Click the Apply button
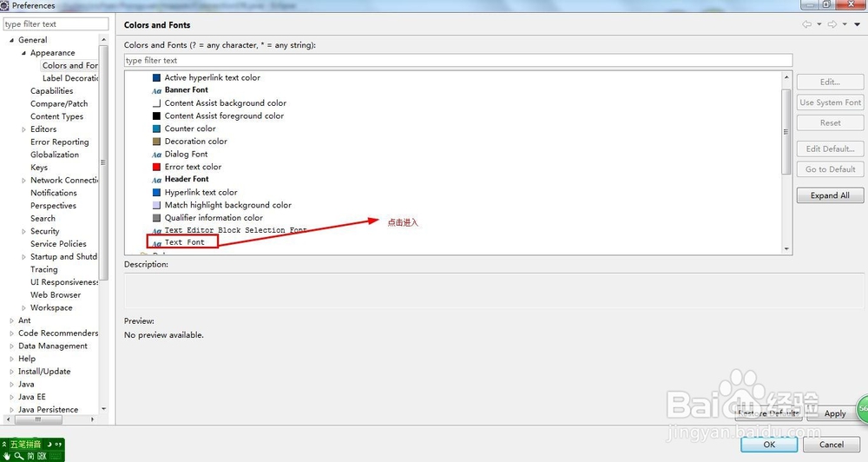 point(835,414)
